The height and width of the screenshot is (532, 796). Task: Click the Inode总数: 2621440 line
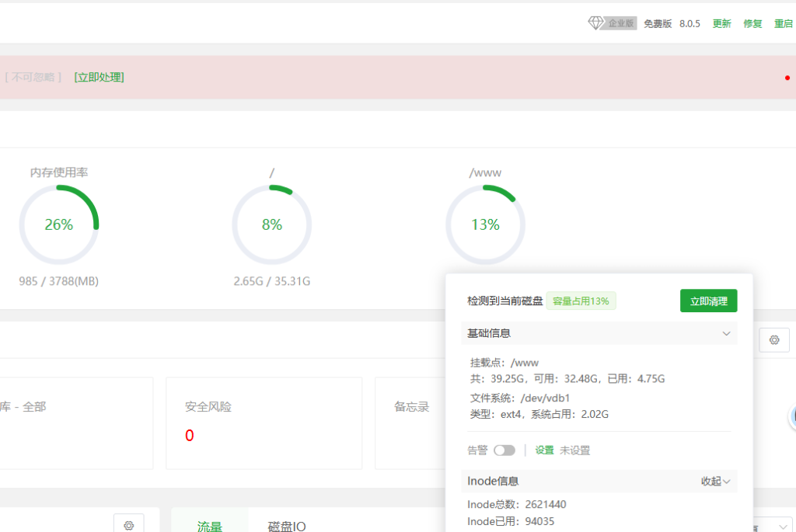[x=517, y=504]
